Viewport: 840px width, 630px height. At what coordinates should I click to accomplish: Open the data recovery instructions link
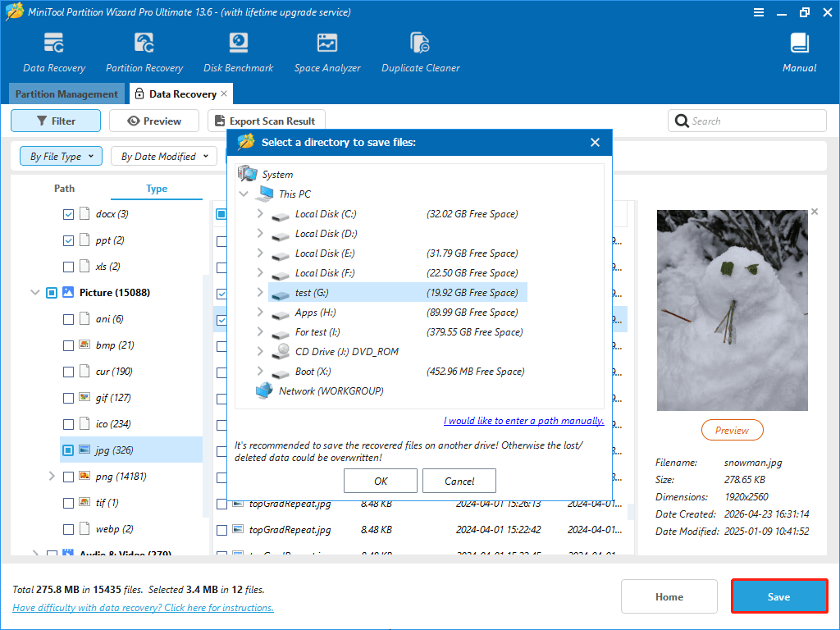[x=143, y=608]
